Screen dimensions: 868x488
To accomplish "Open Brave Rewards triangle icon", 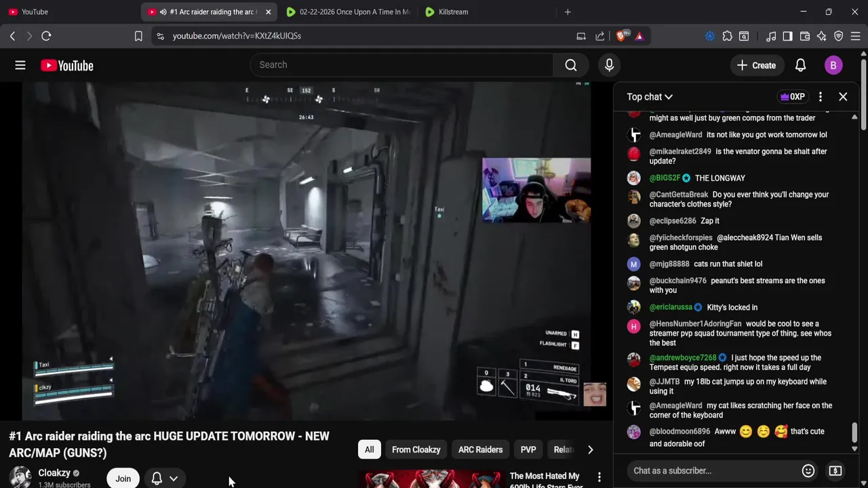I will click(639, 36).
